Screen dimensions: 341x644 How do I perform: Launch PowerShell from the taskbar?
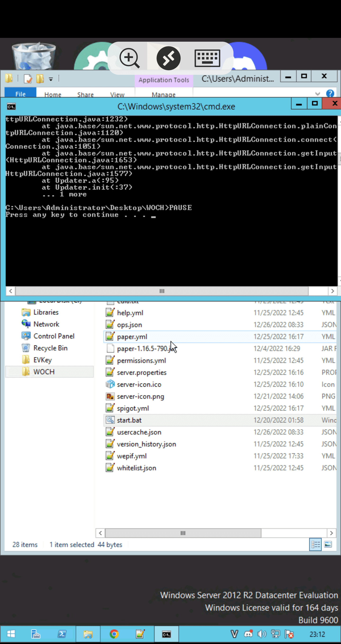coord(62,634)
